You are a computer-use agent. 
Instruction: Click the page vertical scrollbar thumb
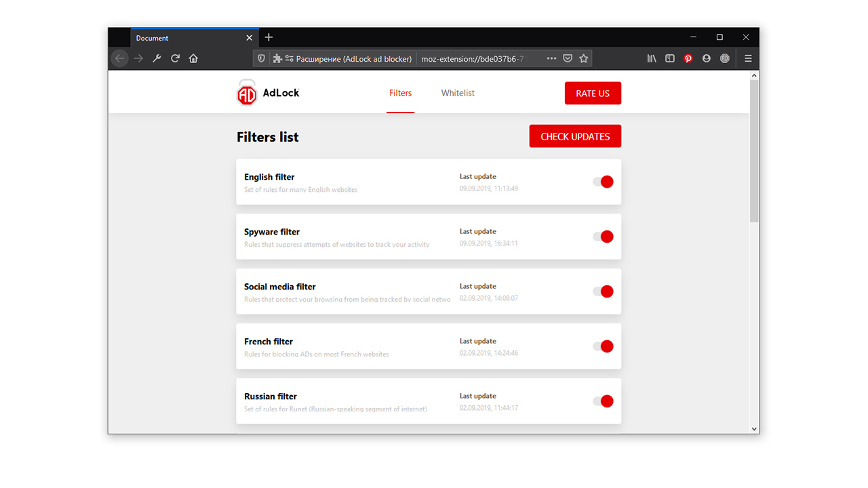(x=754, y=150)
